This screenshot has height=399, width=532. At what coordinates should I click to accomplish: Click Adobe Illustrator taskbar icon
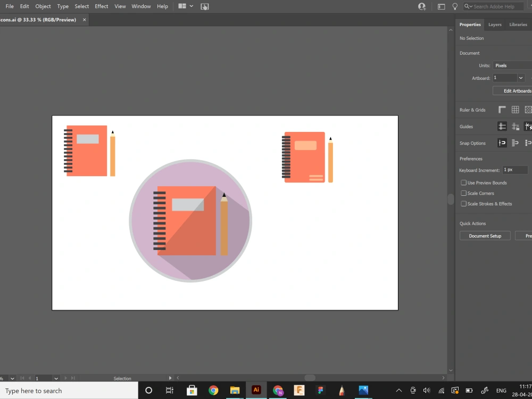(256, 390)
